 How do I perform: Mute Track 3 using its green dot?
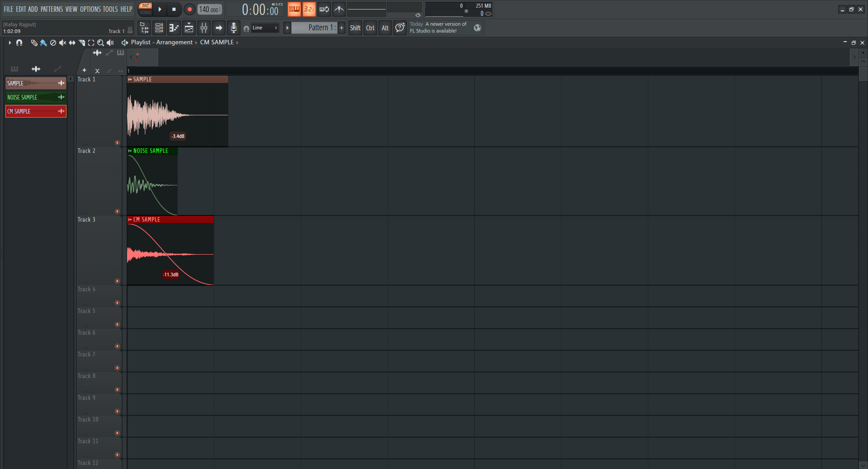click(x=117, y=281)
